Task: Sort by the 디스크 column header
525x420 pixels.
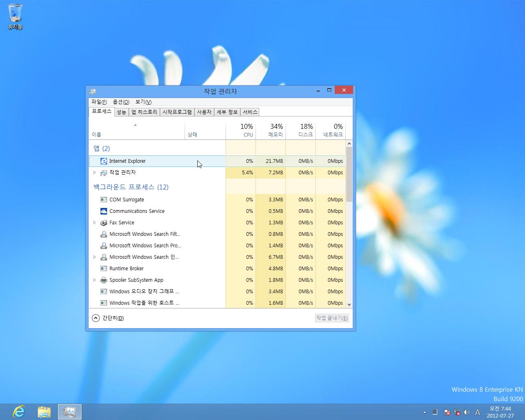Action: click(x=301, y=130)
